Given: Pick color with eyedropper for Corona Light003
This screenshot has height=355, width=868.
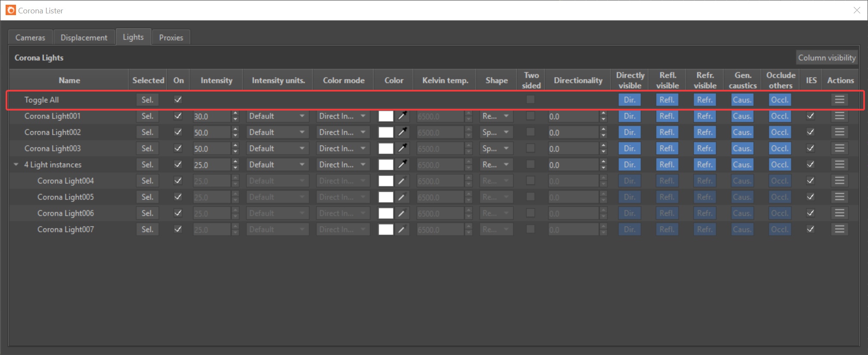Looking at the screenshot, I should click(x=402, y=149).
